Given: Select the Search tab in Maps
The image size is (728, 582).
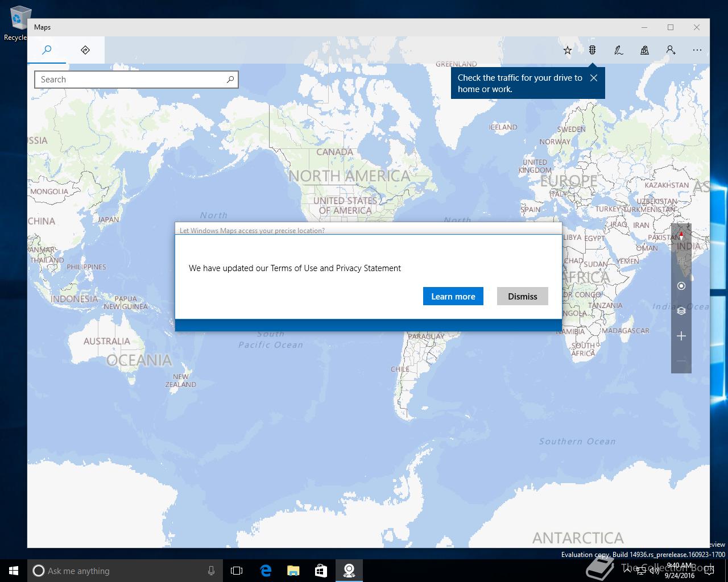Looking at the screenshot, I should (x=47, y=50).
